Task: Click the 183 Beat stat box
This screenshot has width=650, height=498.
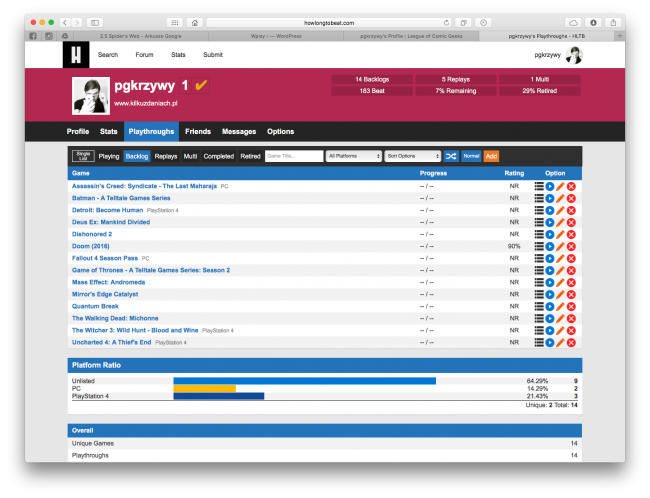Action: coord(372,91)
